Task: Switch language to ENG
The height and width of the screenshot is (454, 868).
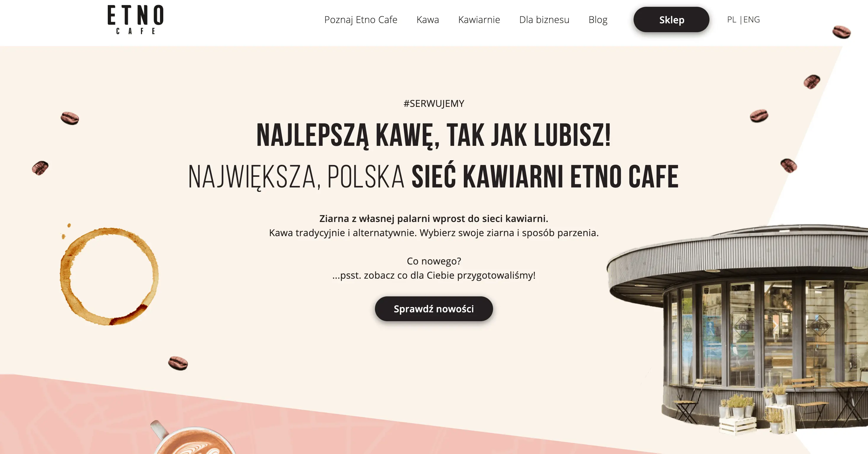Action: click(x=751, y=19)
